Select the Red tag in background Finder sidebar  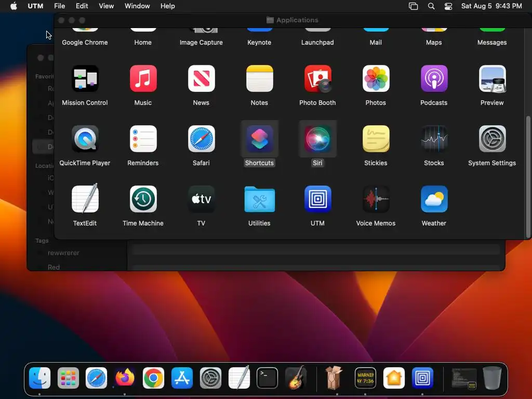point(54,268)
